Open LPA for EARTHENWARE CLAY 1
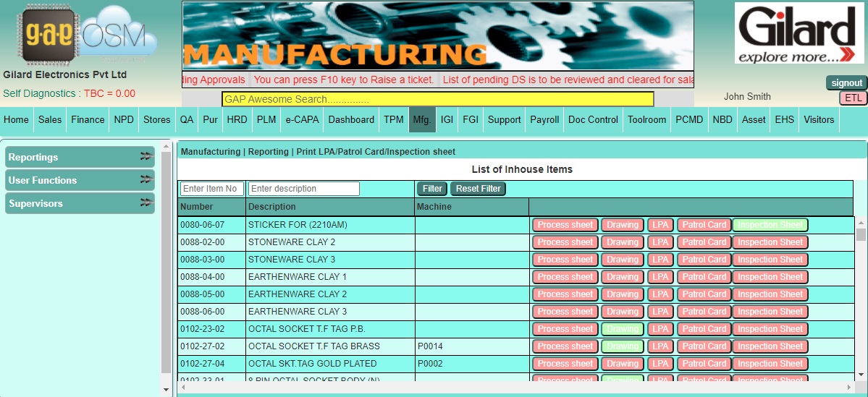Screen dimensions: 868x397 coord(660,277)
